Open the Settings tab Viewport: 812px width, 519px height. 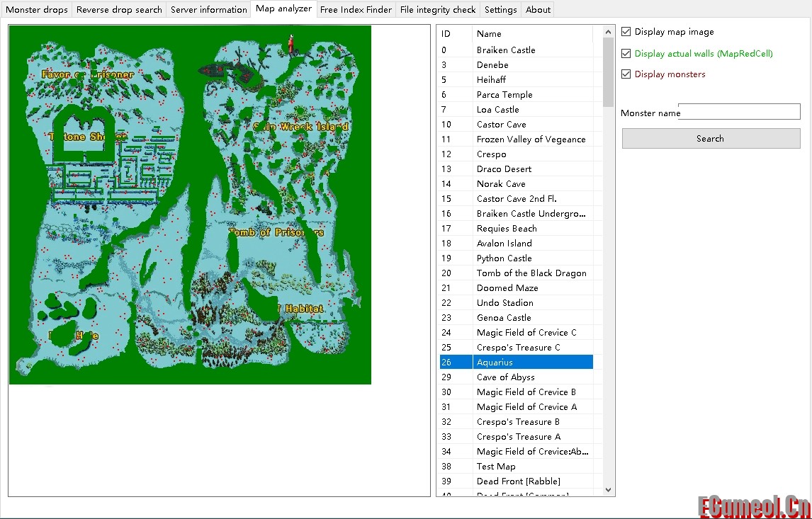coord(500,10)
